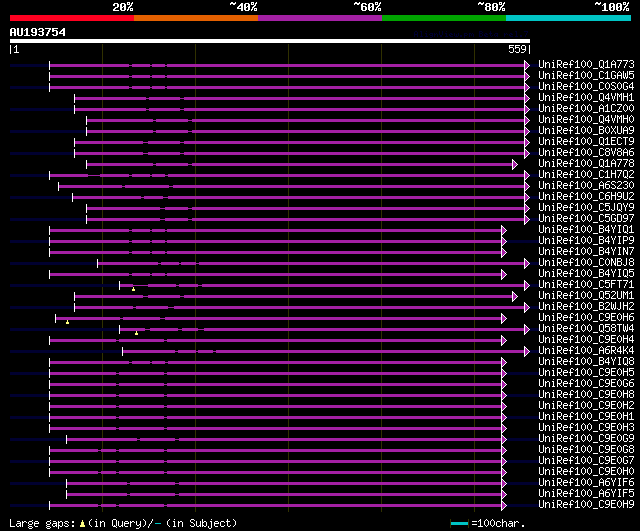The height and width of the screenshot is (531, 640).
Task: Click the UniRef100_C5GD97 label
Action: coord(586,219)
